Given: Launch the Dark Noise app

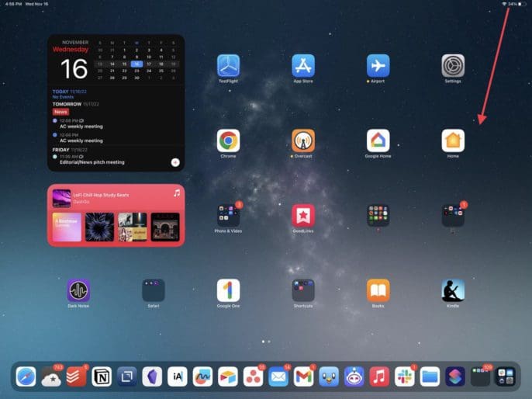Looking at the screenshot, I should [78, 290].
